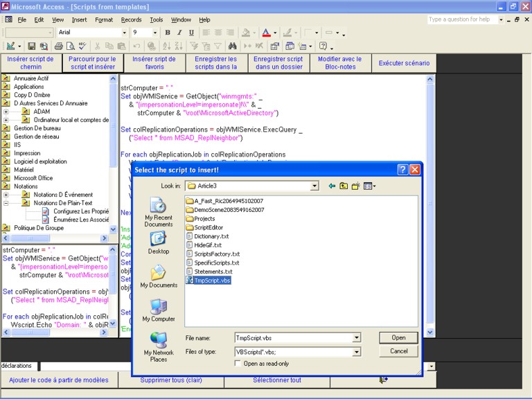Click the View design icon in toolbar

coord(10,46)
